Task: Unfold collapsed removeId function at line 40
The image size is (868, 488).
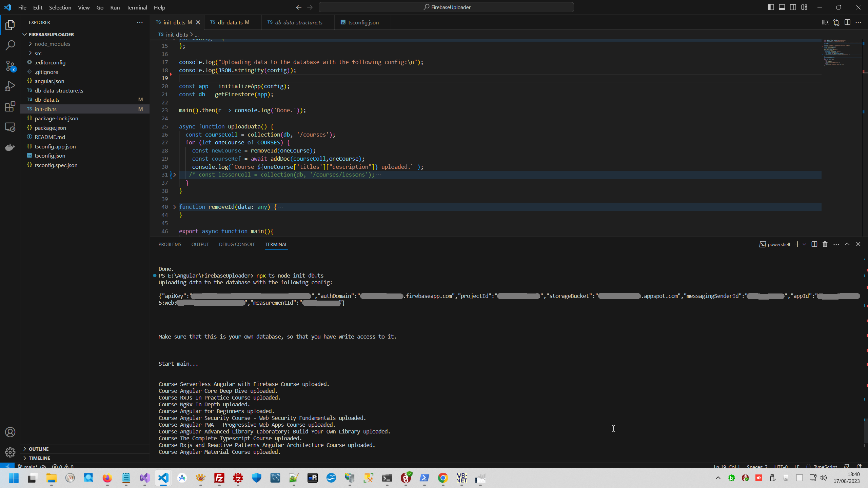Action: click(x=175, y=207)
